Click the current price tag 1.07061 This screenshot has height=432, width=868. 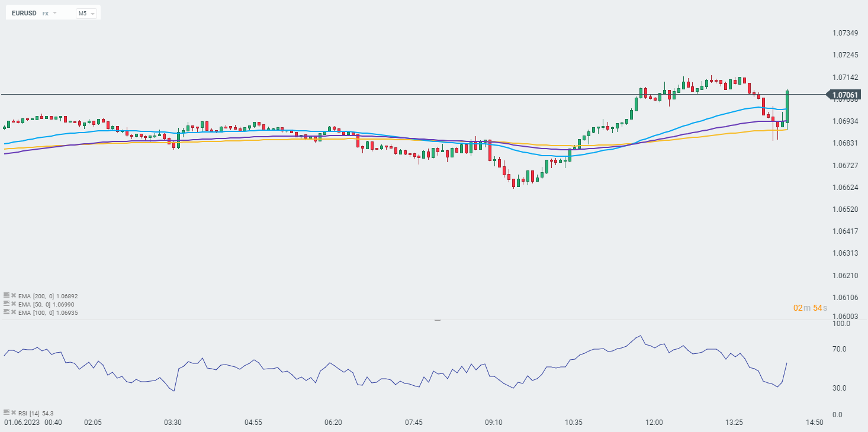[845, 95]
